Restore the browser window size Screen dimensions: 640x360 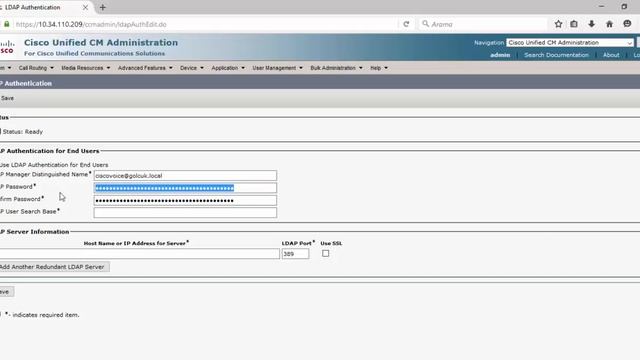(x=624, y=7)
